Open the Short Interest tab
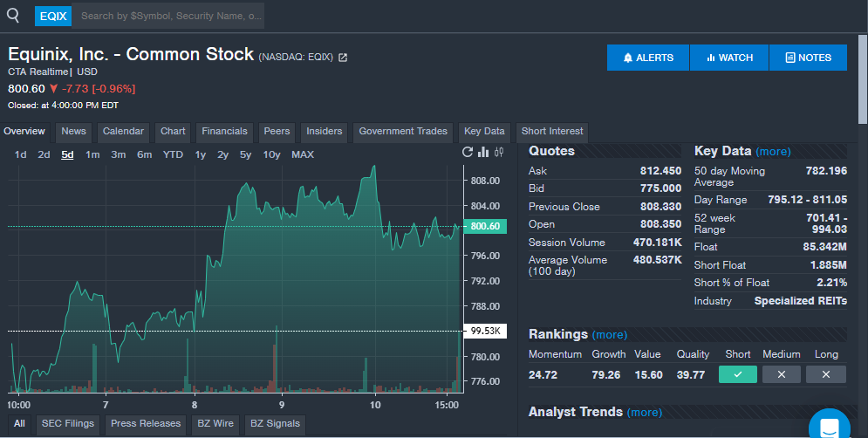Image resolution: width=868 pixels, height=438 pixels. [x=552, y=132]
